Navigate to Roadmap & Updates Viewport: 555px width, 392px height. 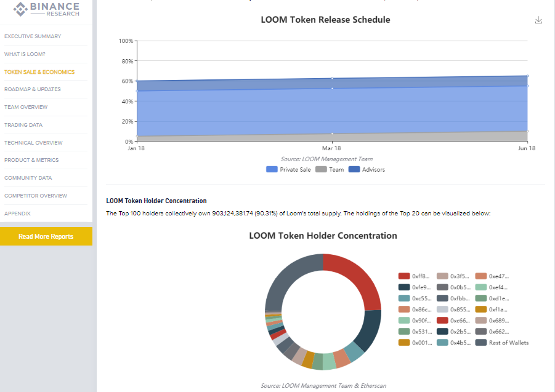click(x=33, y=89)
